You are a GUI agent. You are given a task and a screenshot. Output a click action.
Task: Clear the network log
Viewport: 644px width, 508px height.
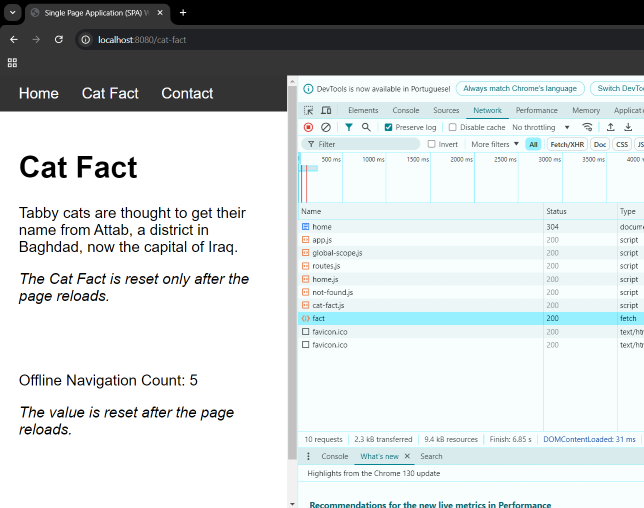tap(326, 127)
